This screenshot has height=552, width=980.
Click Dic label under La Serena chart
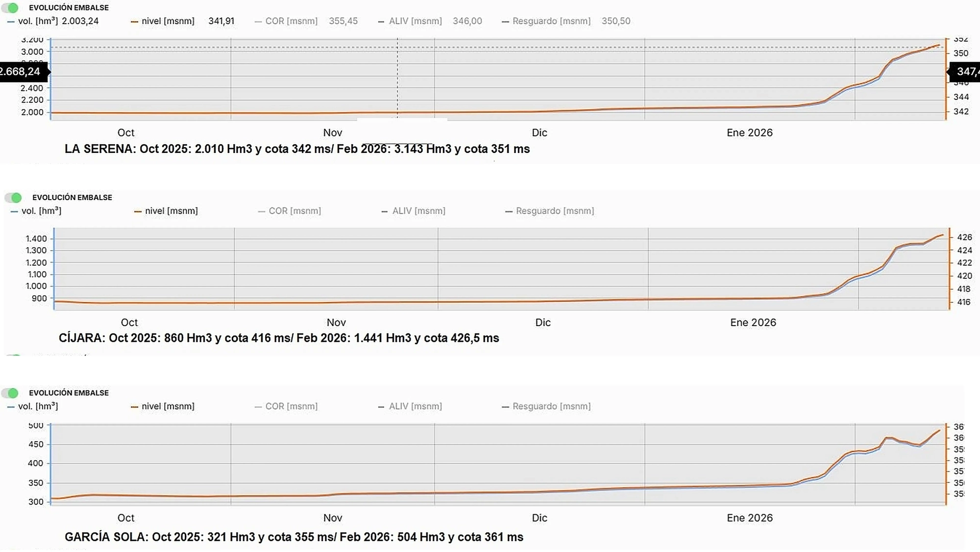(x=539, y=133)
